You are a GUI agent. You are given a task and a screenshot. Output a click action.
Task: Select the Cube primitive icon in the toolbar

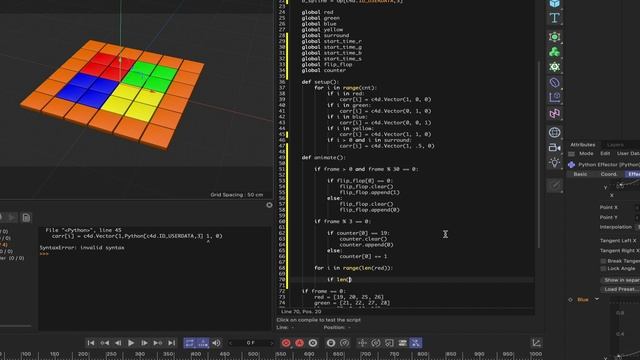pyautogui.click(x=554, y=3)
